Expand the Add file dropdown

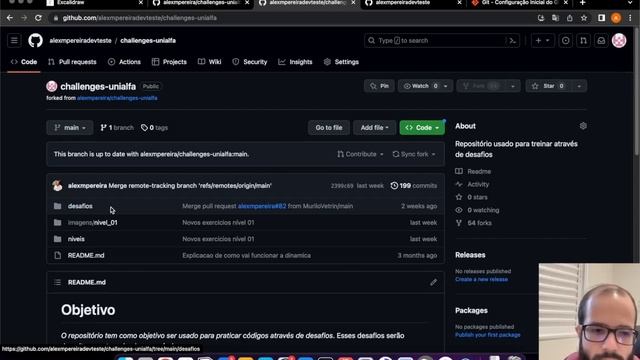point(374,128)
